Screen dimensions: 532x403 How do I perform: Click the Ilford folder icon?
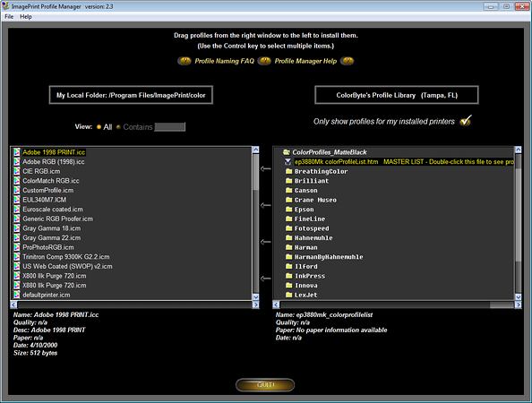coord(288,266)
